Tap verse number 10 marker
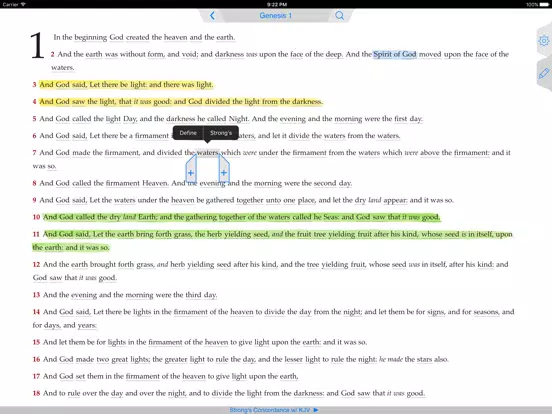Image resolution: width=552 pixels, height=414 pixels. 36,217
